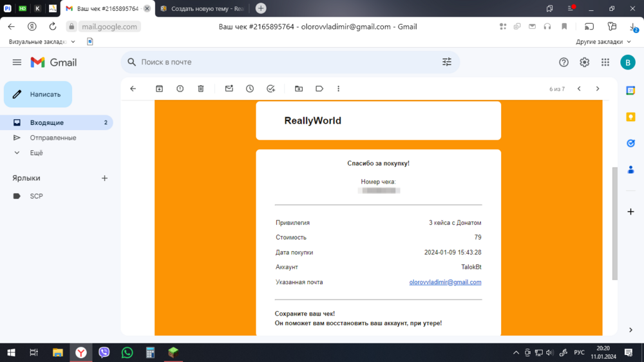Open browser cast screen icon
Image resolution: width=644 pixels, height=362 pixels.
point(589,26)
